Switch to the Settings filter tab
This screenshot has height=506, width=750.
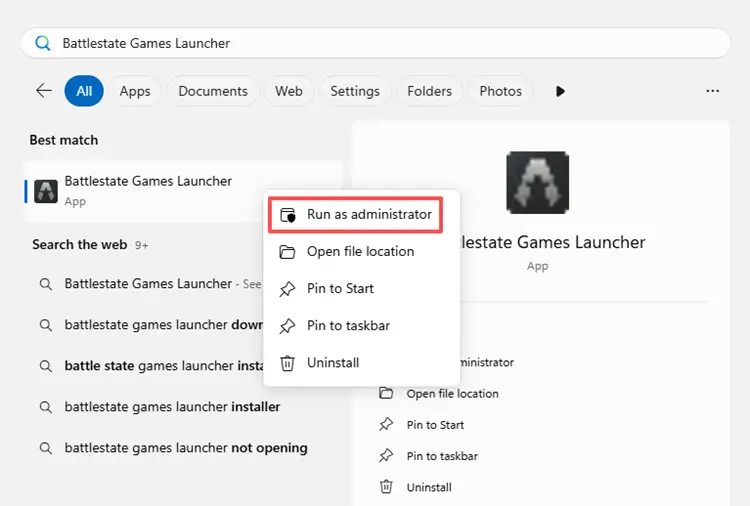click(x=355, y=91)
